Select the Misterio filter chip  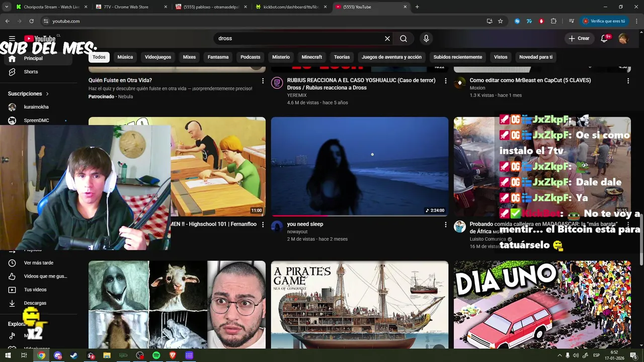tap(281, 57)
